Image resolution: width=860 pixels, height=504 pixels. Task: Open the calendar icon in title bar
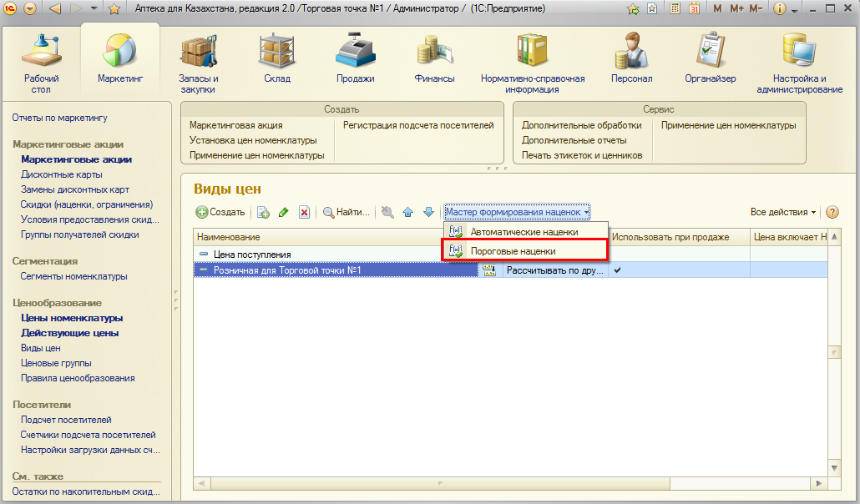(x=693, y=8)
